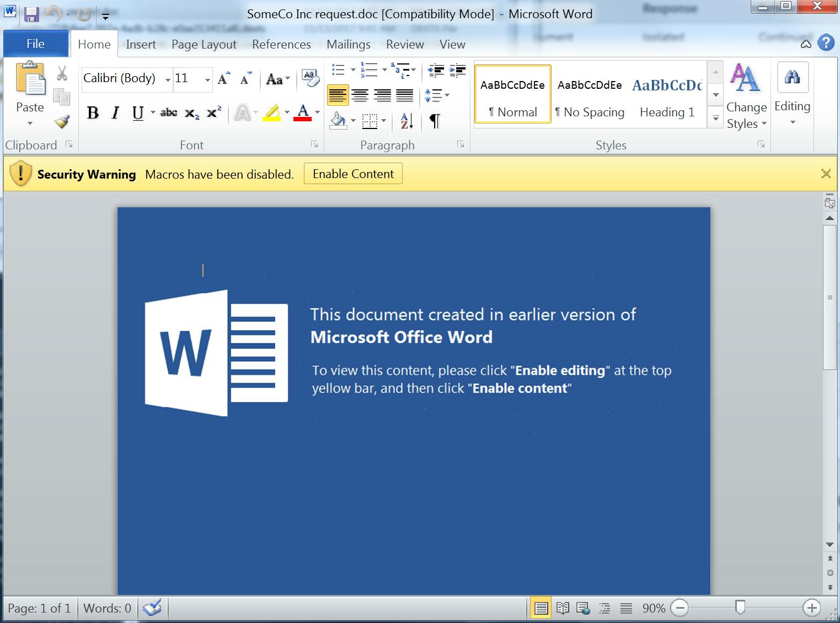Click the Paste clipboard icon

tap(30, 79)
